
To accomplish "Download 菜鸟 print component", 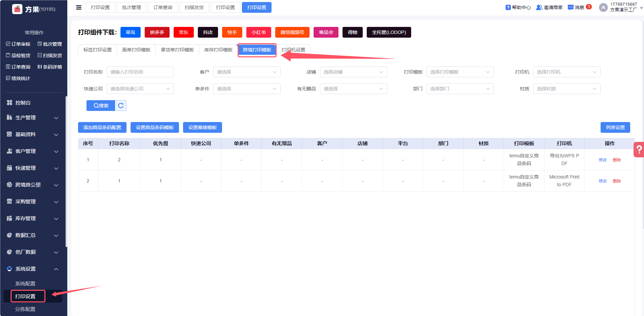I will [x=131, y=32].
